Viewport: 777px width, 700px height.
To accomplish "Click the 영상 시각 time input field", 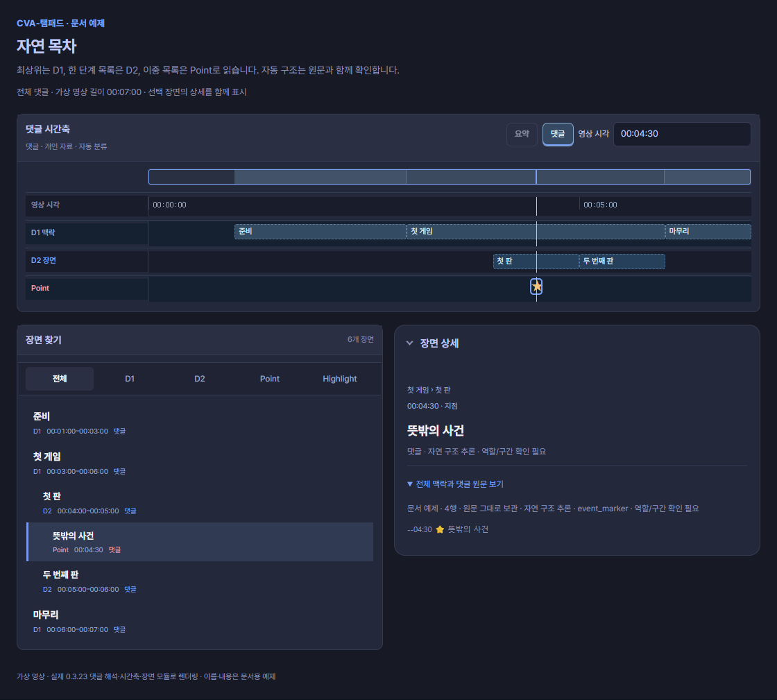I will [x=682, y=135].
